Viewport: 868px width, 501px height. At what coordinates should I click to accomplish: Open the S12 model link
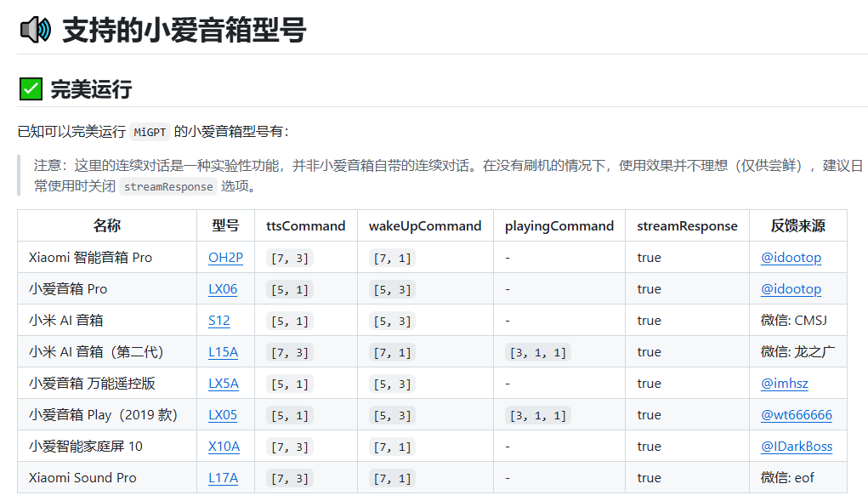219,321
